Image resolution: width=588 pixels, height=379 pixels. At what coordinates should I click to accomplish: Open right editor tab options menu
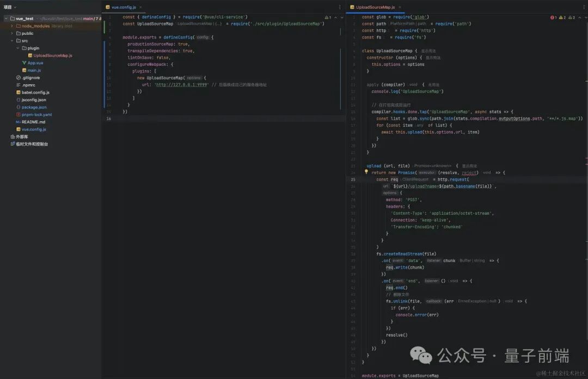coord(584,7)
